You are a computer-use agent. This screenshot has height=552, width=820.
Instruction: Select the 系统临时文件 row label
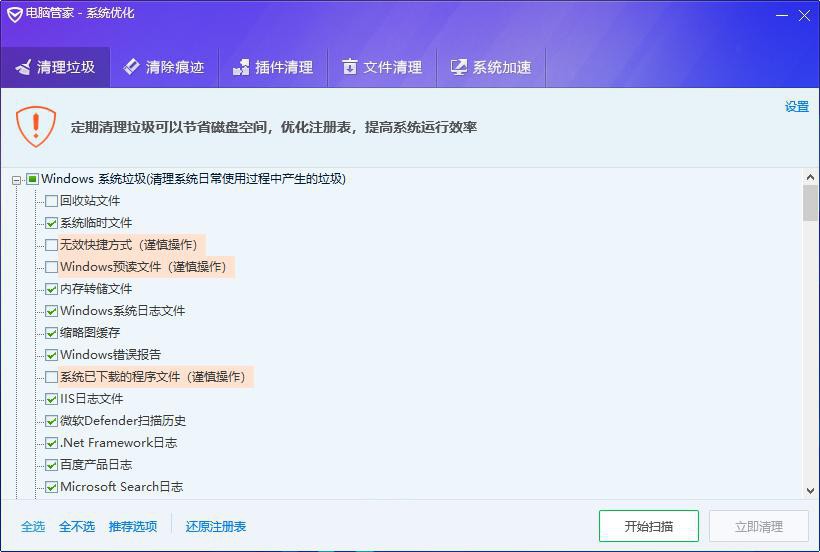coord(96,223)
